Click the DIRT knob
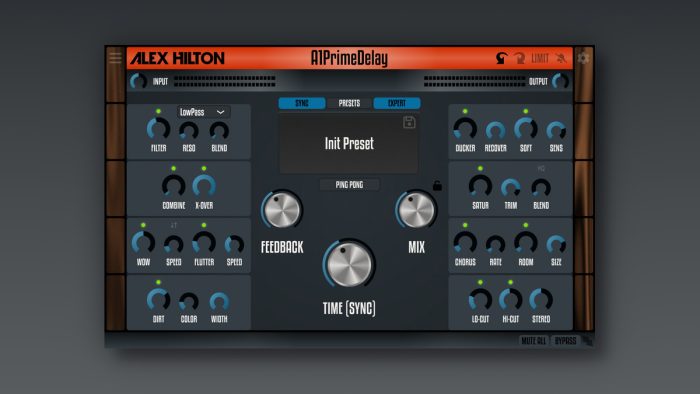 point(158,300)
